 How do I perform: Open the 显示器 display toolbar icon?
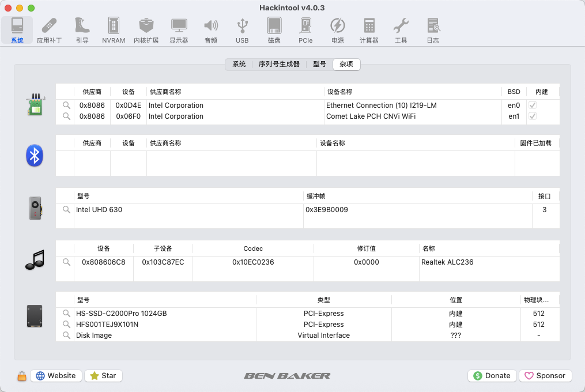click(x=179, y=30)
